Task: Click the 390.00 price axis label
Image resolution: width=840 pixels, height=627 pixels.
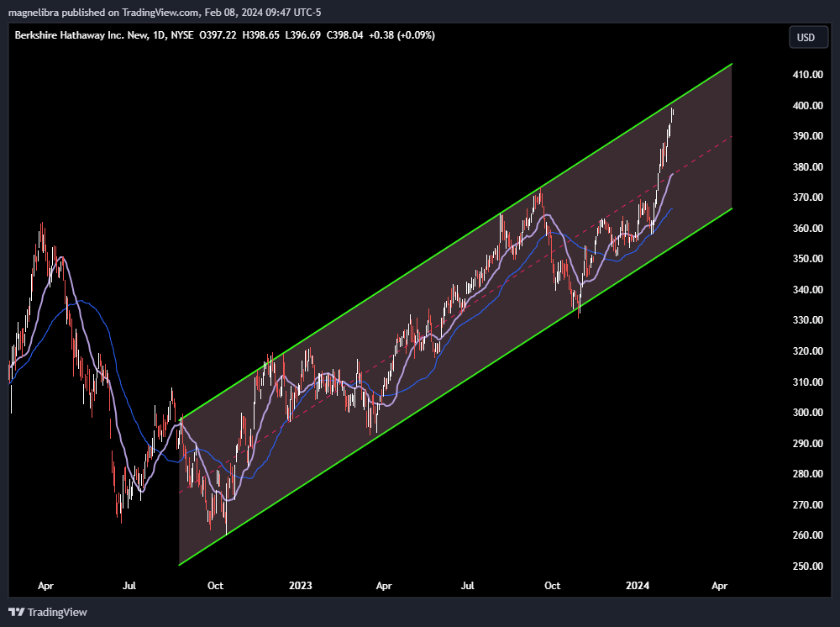Action: click(x=808, y=136)
